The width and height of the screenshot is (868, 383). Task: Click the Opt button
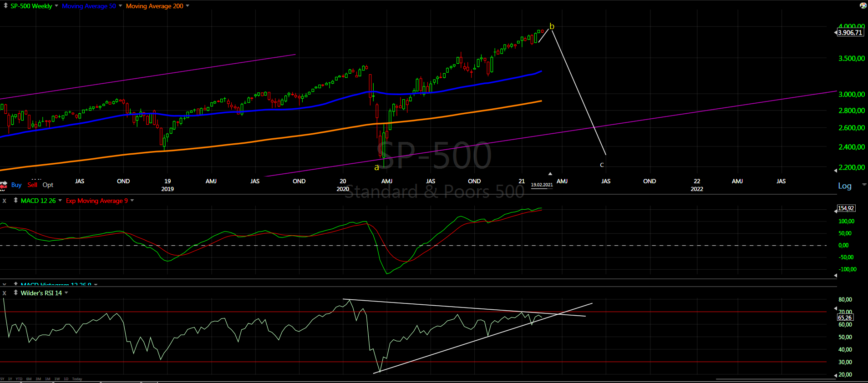click(x=48, y=185)
